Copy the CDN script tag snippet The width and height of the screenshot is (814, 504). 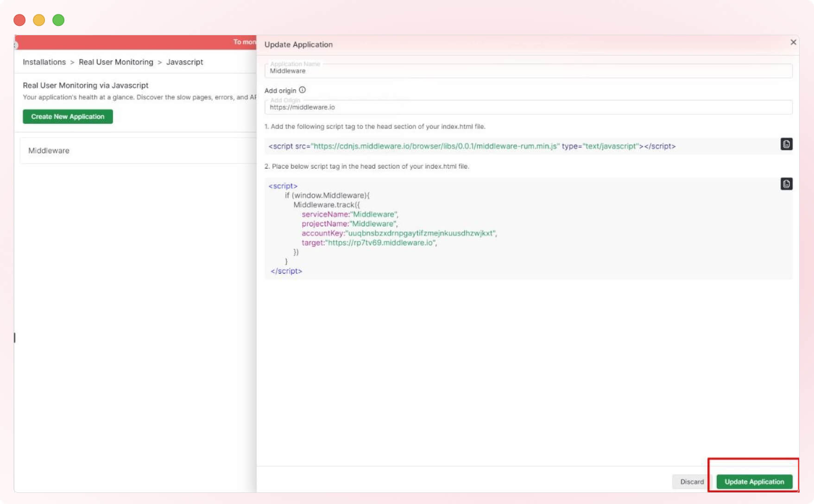(787, 145)
